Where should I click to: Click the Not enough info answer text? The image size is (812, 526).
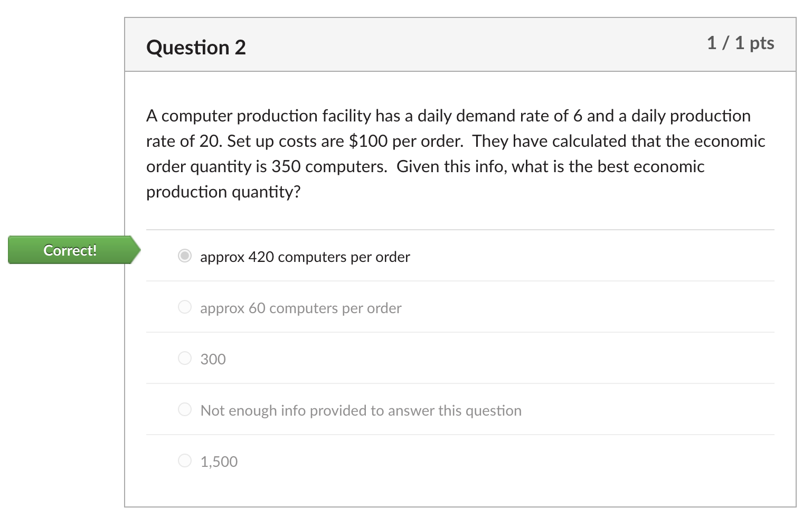361,410
